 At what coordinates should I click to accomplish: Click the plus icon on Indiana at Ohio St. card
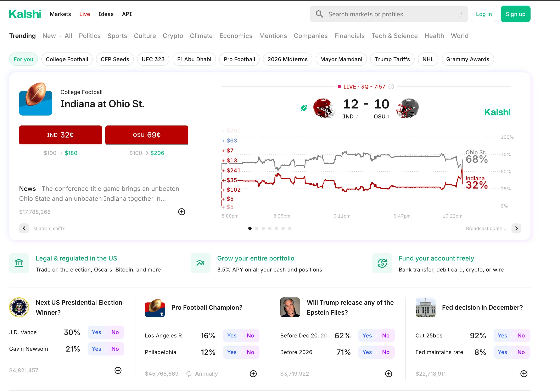point(181,212)
